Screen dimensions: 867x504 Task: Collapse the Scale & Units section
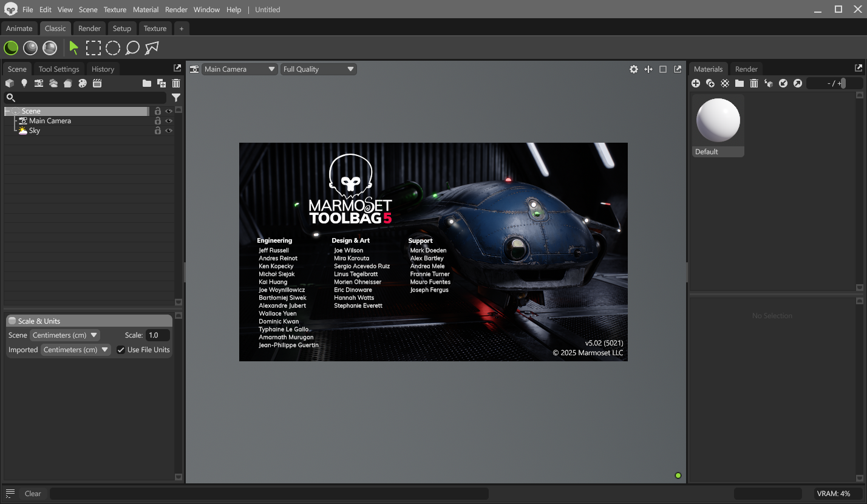click(x=12, y=321)
